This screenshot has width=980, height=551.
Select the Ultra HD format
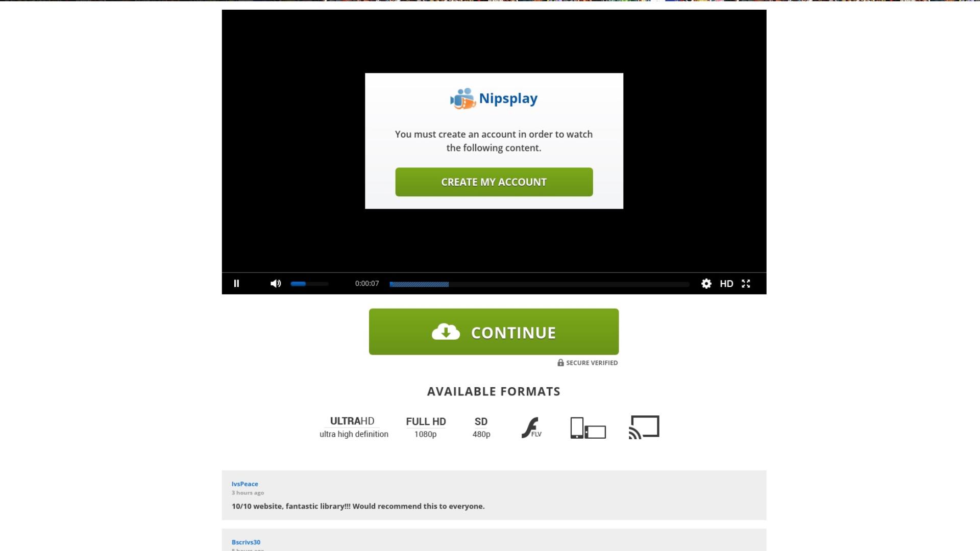click(354, 427)
